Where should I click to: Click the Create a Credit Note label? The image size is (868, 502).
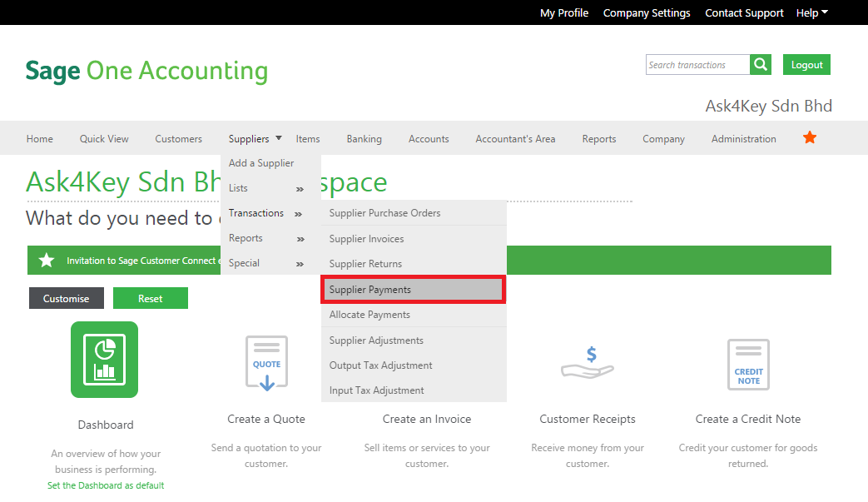coord(748,419)
